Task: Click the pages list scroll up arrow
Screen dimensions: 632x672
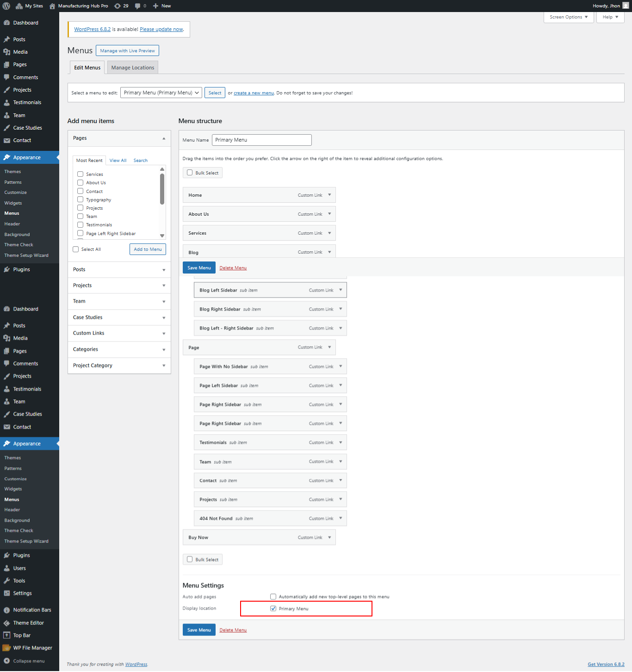Action: (162, 169)
